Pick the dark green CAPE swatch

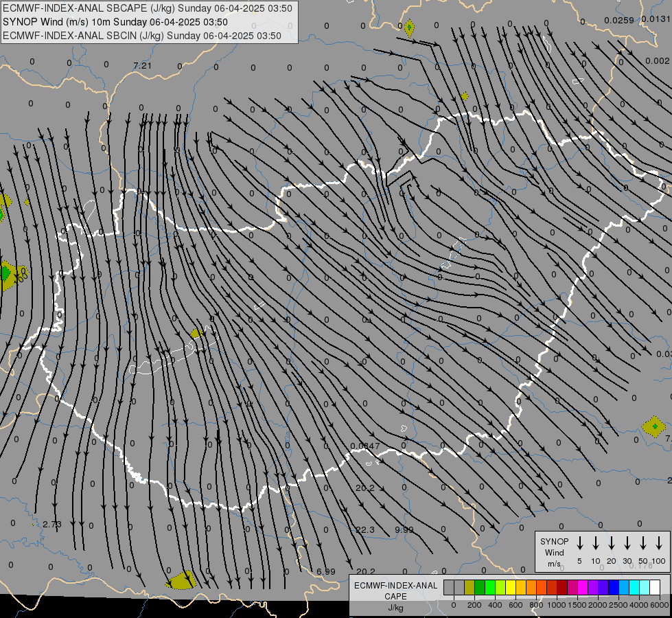click(x=480, y=588)
